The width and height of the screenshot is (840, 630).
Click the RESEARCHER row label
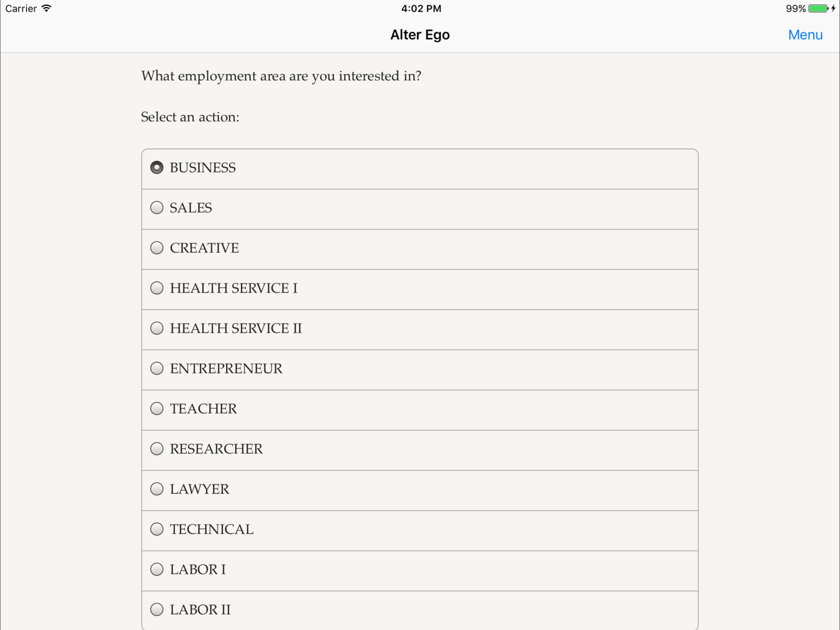pos(216,449)
